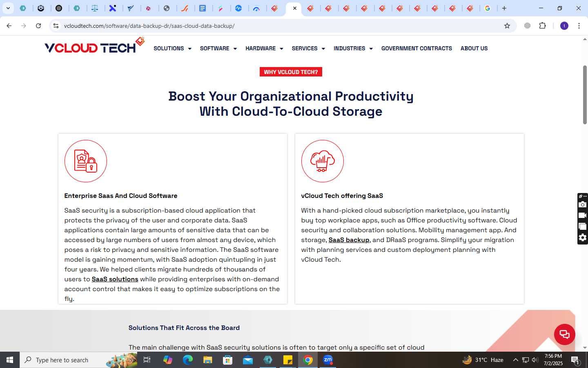Switch to the blue X icon tab
Viewport: 588px width, 368px height.
[x=113, y=8]
